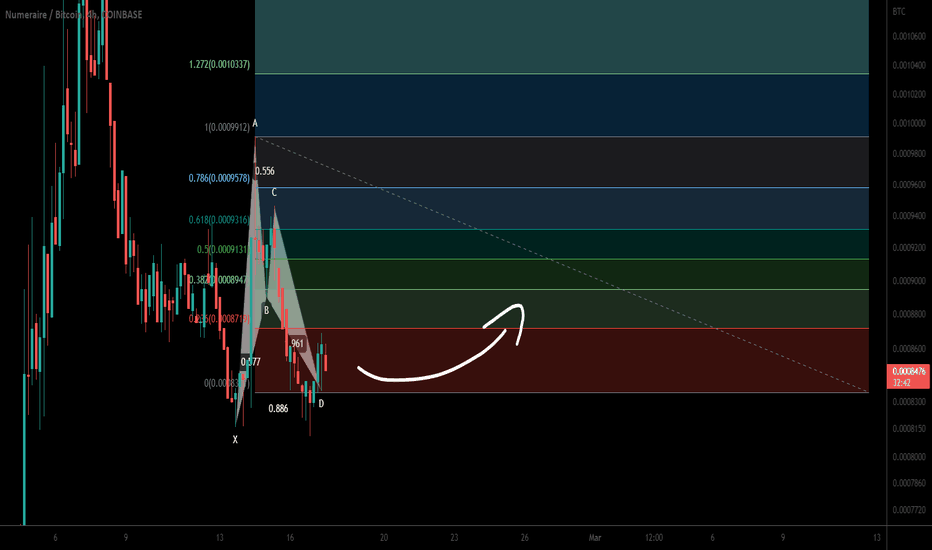
Task: Select the 1(0.0009912) Fibonacci level label
Action: click(x=227, y=127)
